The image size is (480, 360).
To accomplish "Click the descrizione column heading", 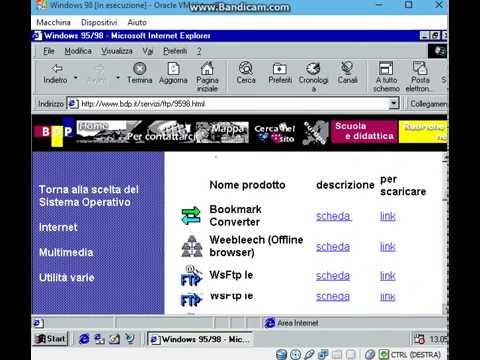I will coord(345,185).
